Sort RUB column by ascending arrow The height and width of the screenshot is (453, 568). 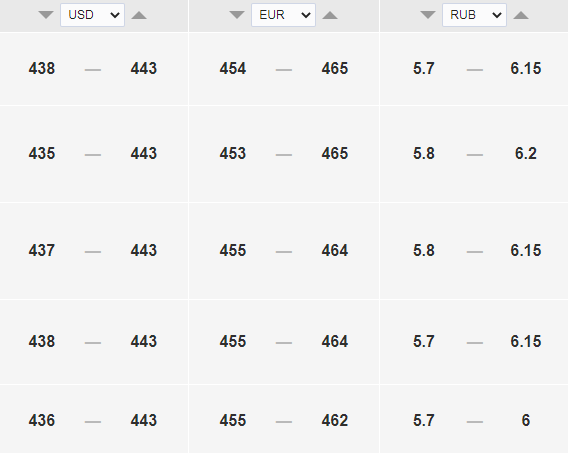tap(521, 15)
